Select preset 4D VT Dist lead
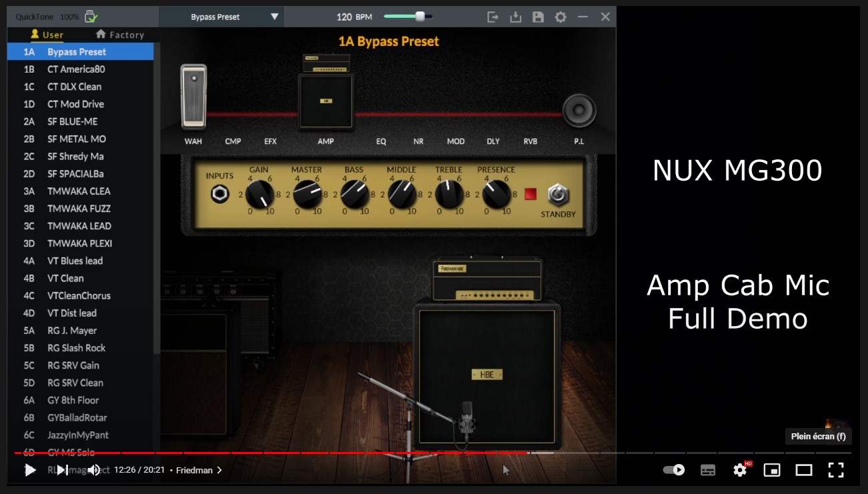This screenshot has width=868, height=494. [81, 313]
